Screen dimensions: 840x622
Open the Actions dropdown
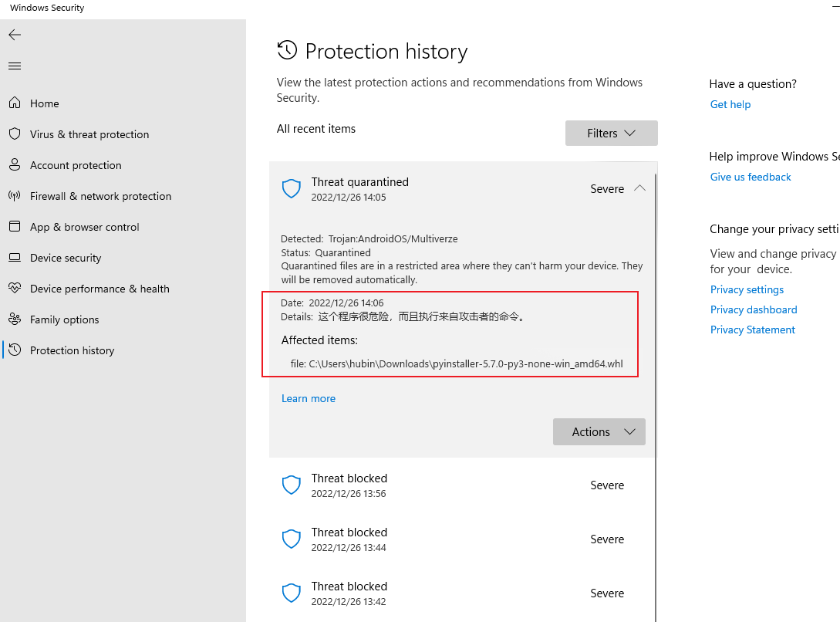point(599,432)
